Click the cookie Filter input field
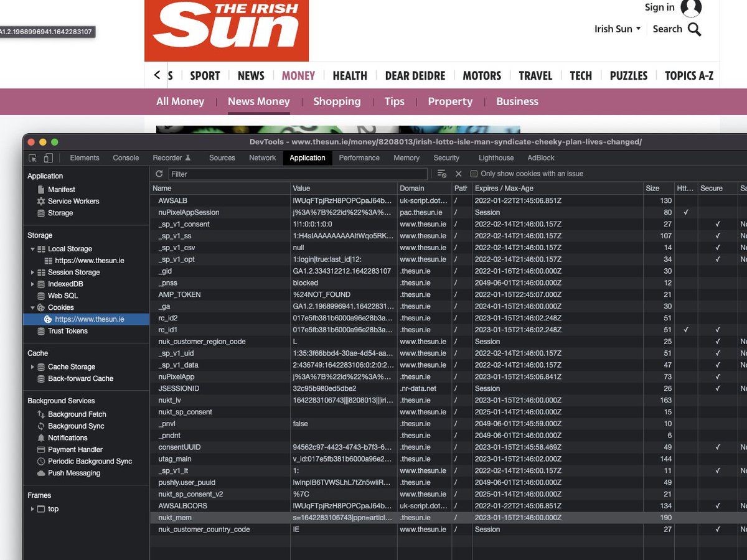This screenshot has width=747, height=560. coord(298,174)
